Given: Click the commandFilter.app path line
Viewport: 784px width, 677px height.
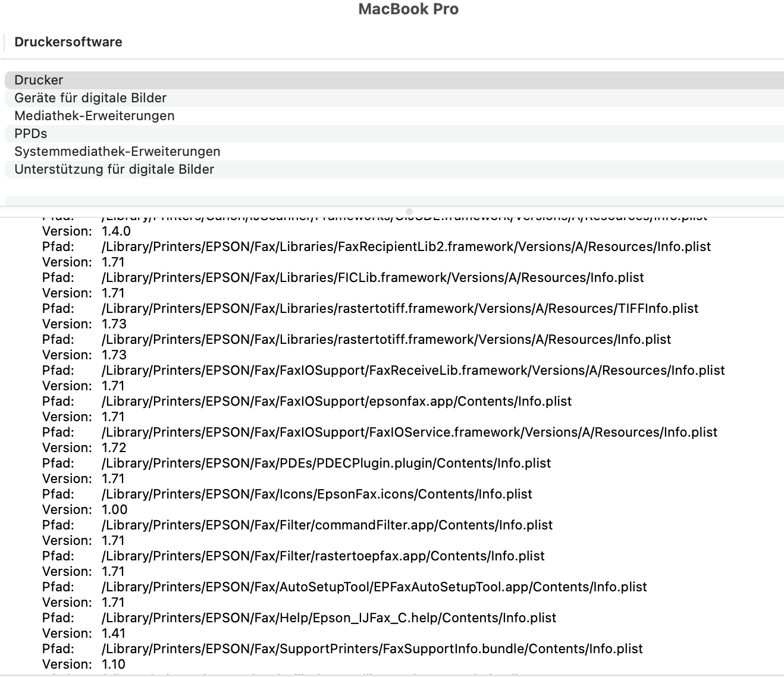Looking at the screenshot, I should click(327, 525).
